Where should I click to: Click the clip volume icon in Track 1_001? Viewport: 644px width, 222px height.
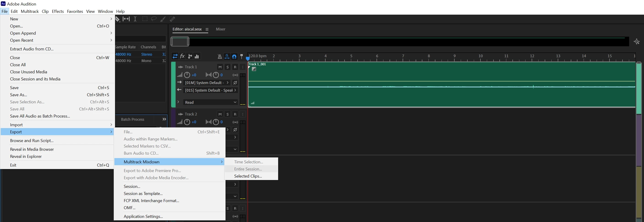click(253, 103)
